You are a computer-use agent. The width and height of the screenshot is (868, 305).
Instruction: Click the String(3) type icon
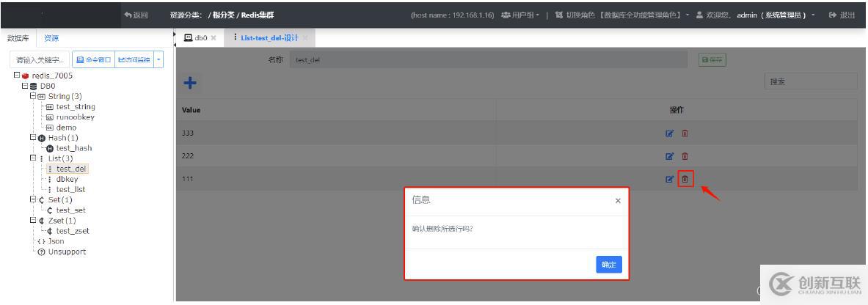(42, 96)
